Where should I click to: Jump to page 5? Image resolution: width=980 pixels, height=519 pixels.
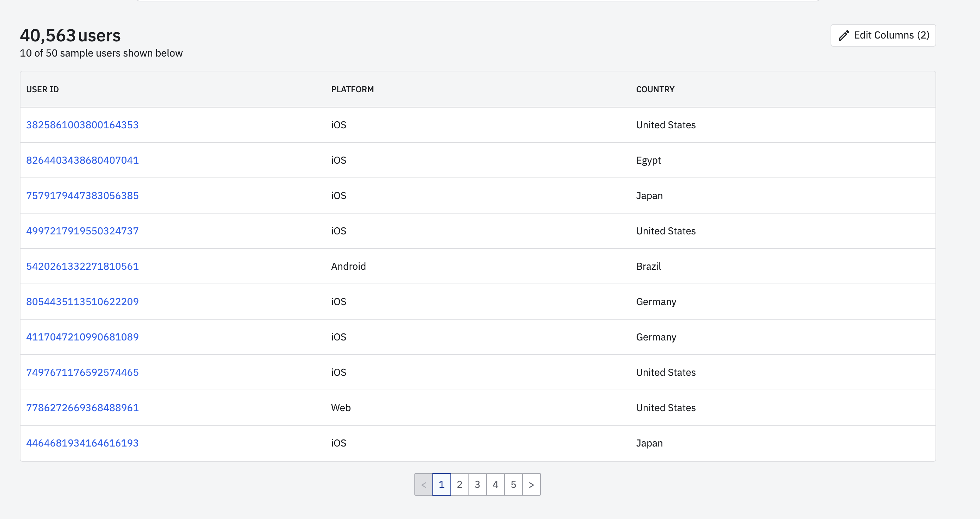(x=513, y=484)
